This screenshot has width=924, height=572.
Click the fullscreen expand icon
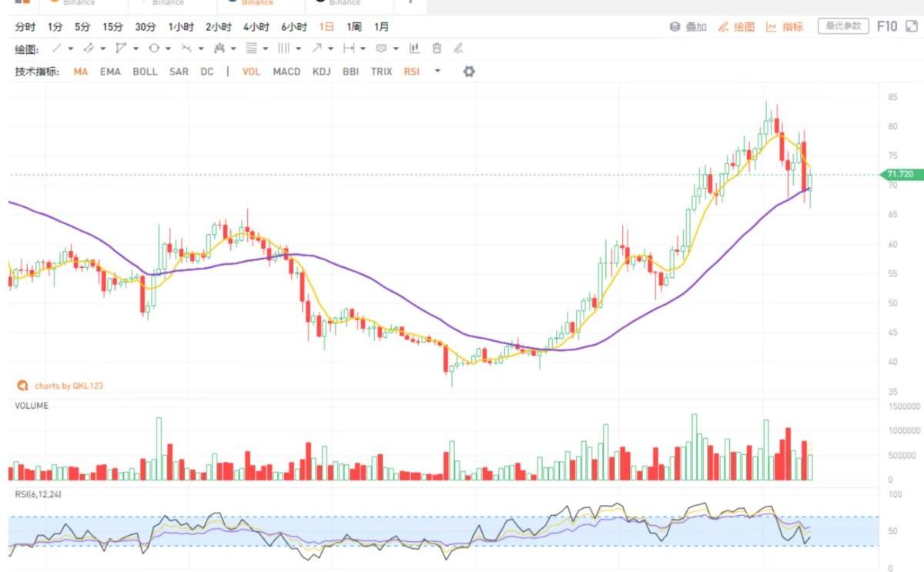pos(912,27)
